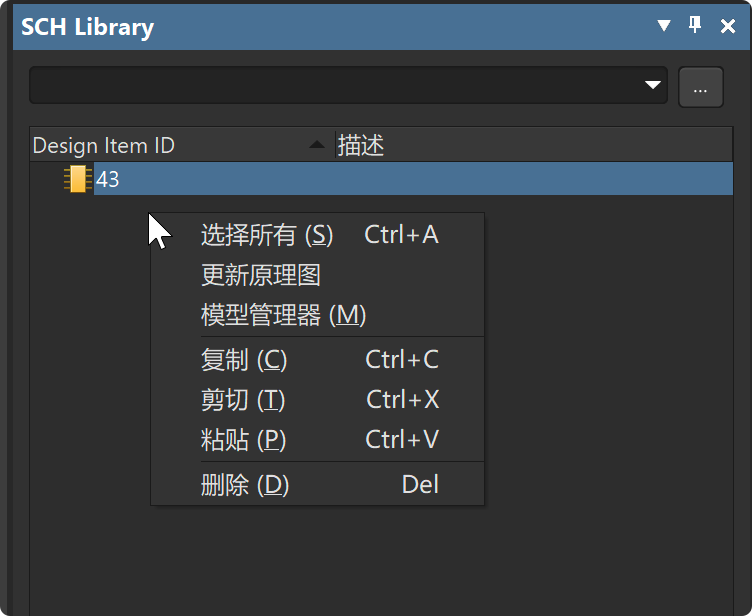Click the ellipsis button next to filter
Screen dimensions: 752x616
700,88
